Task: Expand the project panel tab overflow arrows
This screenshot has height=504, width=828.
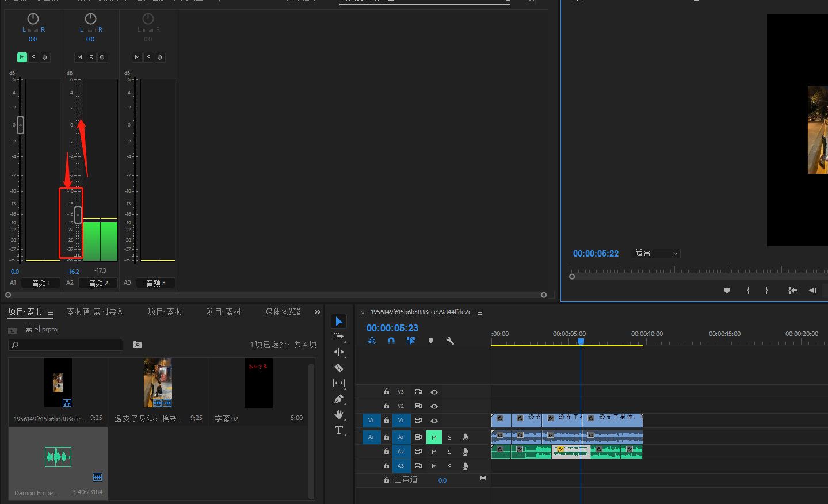Action: (317, 312)
